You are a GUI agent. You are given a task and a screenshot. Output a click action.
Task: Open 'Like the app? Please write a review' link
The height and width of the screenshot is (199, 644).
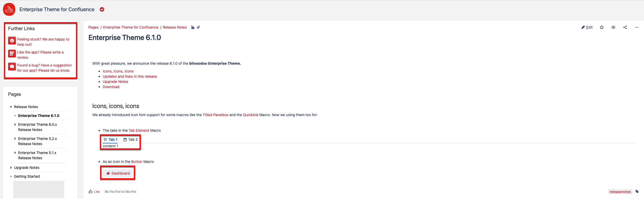(x=40, y=55)
